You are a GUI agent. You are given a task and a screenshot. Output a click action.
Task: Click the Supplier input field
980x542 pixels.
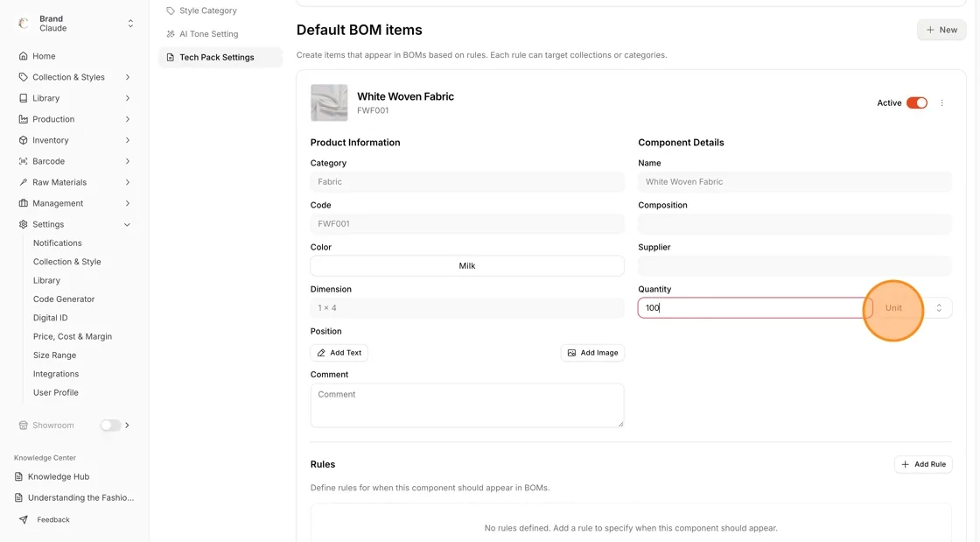tap(794, 265)
